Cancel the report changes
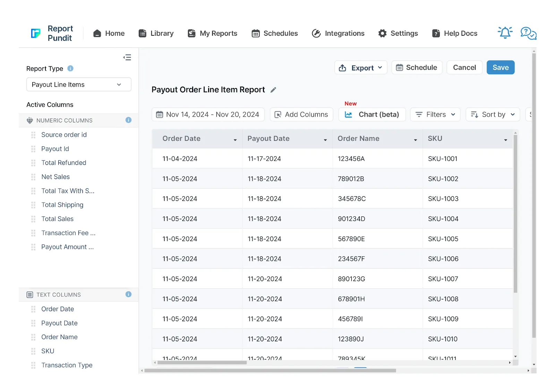This screenshot has width=555, height=392. tap(464, 67)
